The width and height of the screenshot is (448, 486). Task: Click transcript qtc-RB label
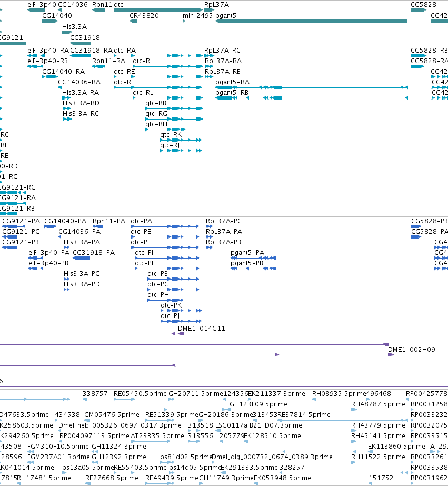click(x=156, y=103)
